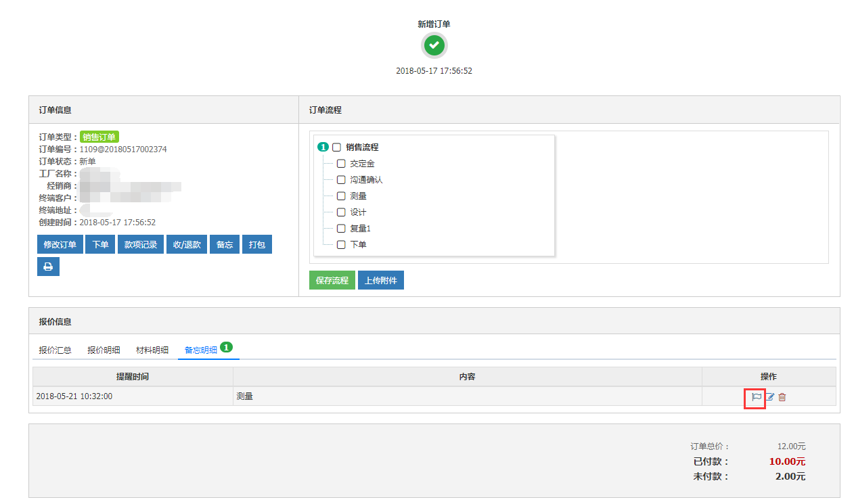854x504 pixels.
Task: Click the flag icon in memo row
Action: [757, 397]
